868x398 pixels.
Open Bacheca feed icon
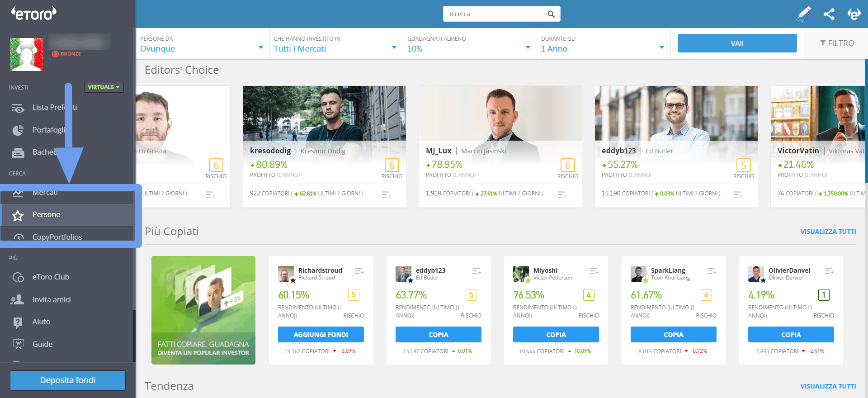pyautogui.click(x=18, y=153)
